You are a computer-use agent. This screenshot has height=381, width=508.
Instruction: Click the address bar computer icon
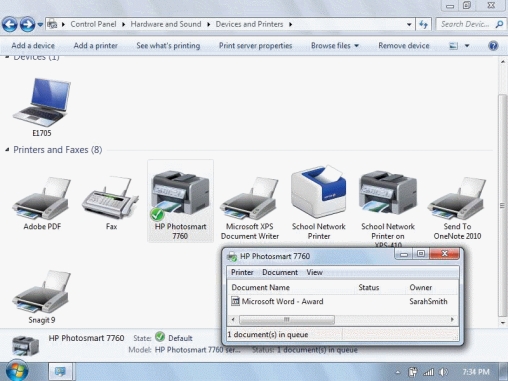point(52,24)
